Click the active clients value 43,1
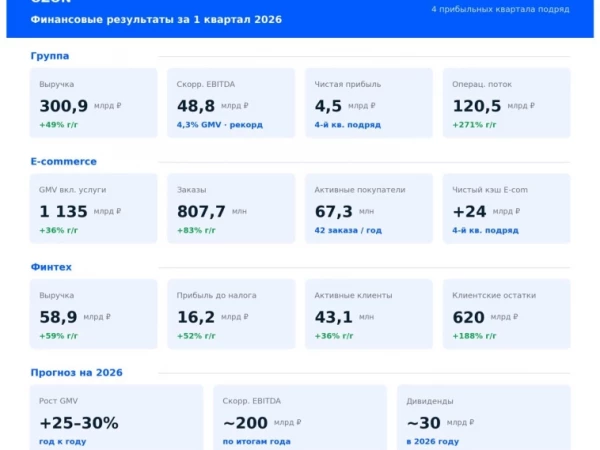 click(x=334, y=317)
